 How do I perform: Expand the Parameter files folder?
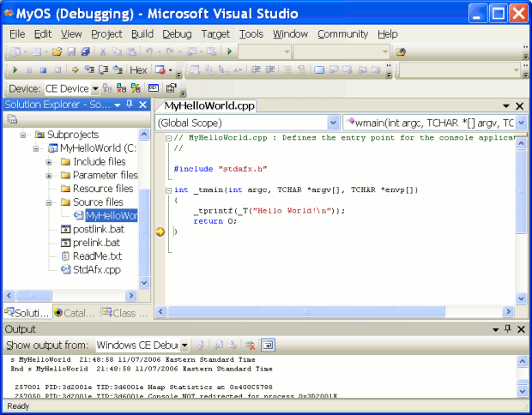click(x=49, y=176)
